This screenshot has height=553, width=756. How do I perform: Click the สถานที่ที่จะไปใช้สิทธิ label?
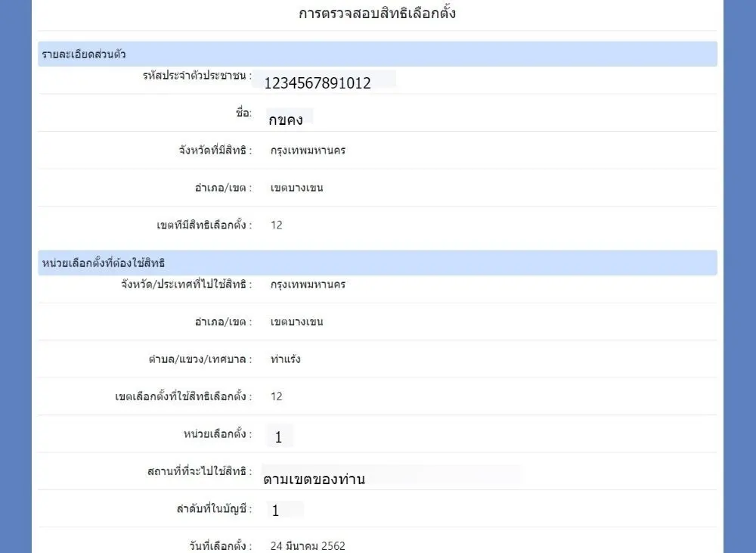coord(200,471)
